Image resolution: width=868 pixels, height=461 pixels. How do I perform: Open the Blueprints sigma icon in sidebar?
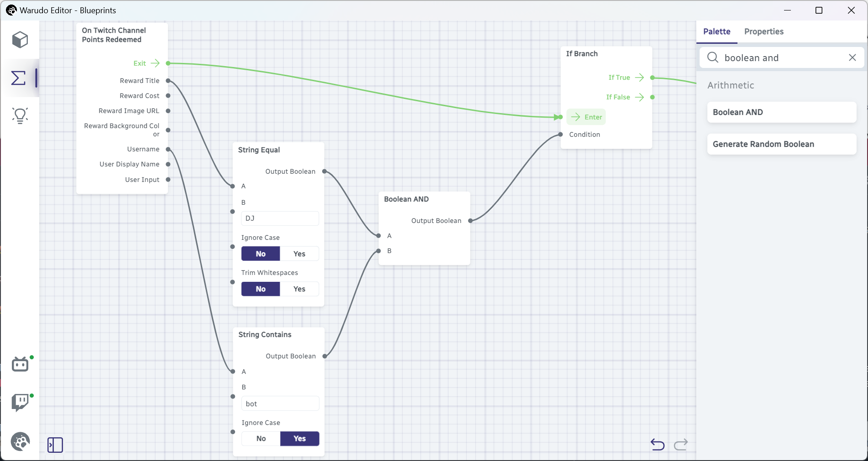pyautogui.click(x=18, y=78)
